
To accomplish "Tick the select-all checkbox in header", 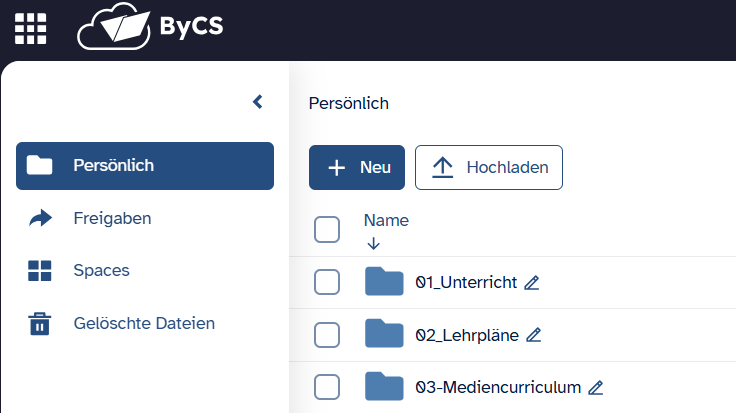I will pyautogui.click(x=327, y=230).
